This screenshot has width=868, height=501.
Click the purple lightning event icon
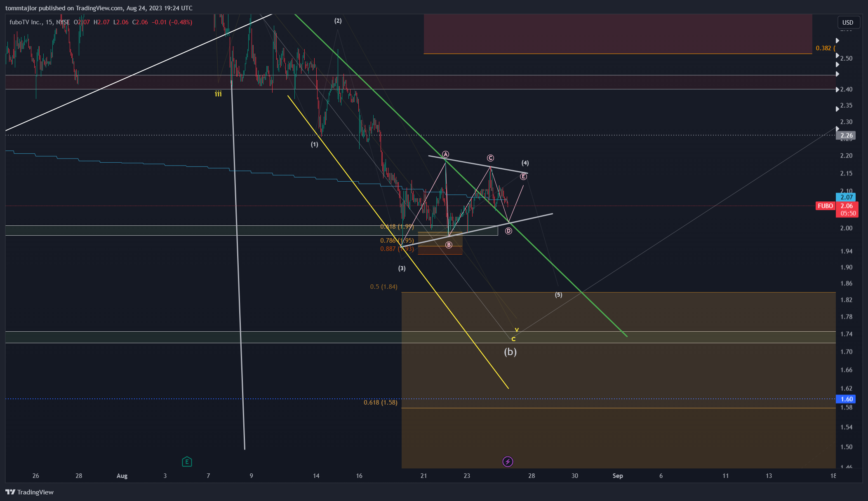pyautogui.click(x=508, y=461)
